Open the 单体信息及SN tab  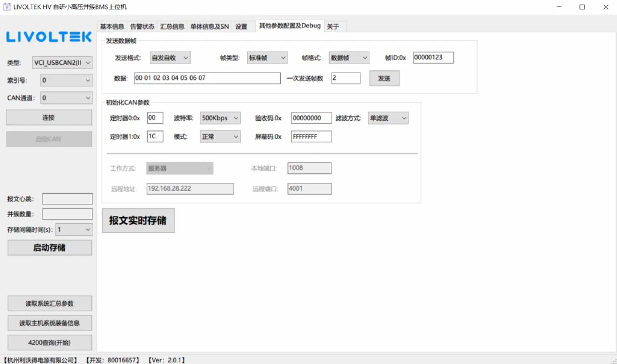[x=210, y=26]
